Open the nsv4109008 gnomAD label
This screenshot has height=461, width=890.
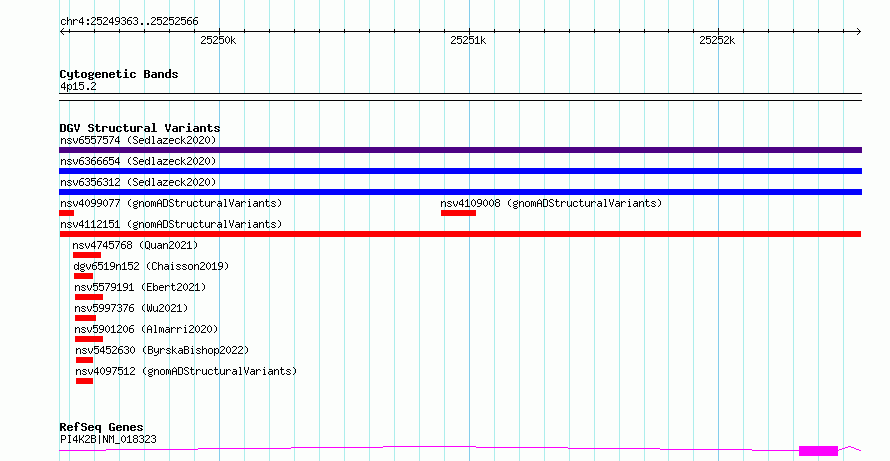point(551,203)
